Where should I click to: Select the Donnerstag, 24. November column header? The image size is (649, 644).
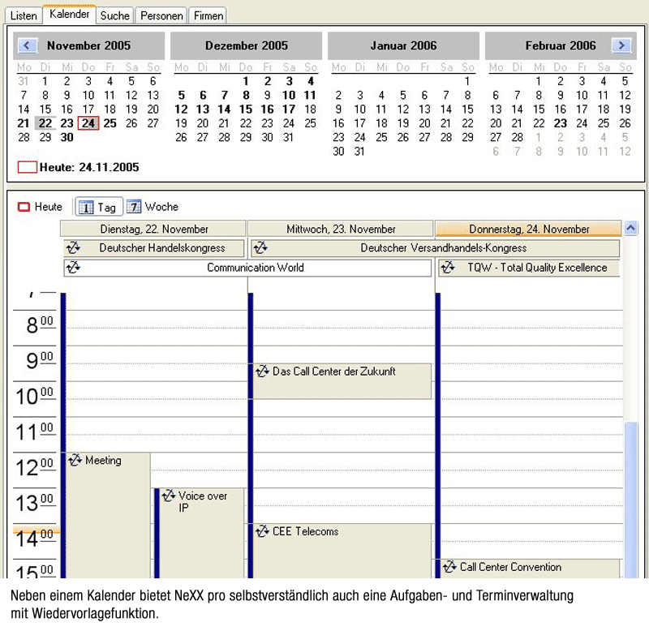click(529, 230)
